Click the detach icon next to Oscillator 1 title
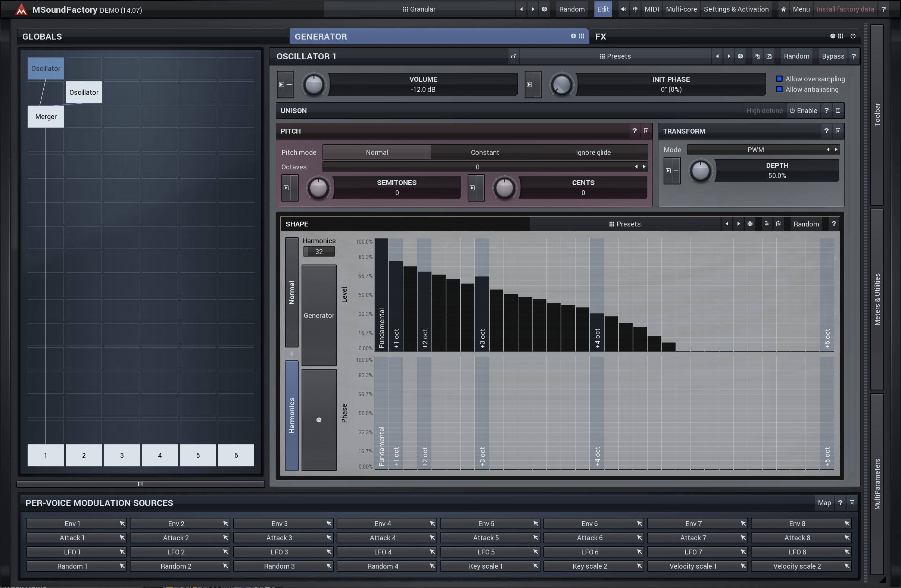 [x=514, y=56]
